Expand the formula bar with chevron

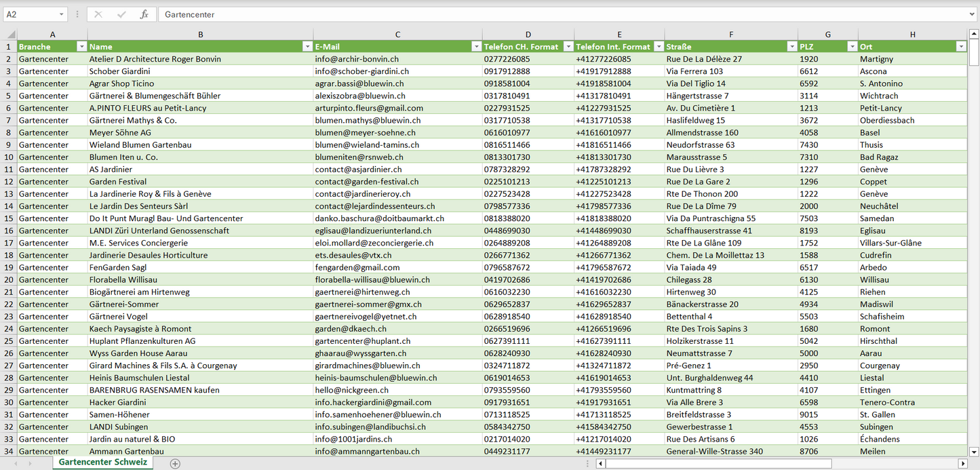(973, 14)
